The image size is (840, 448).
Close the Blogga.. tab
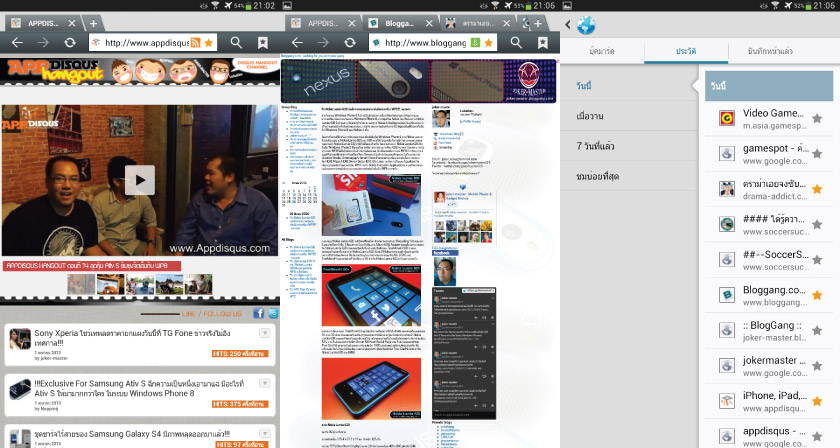(429, 24)
